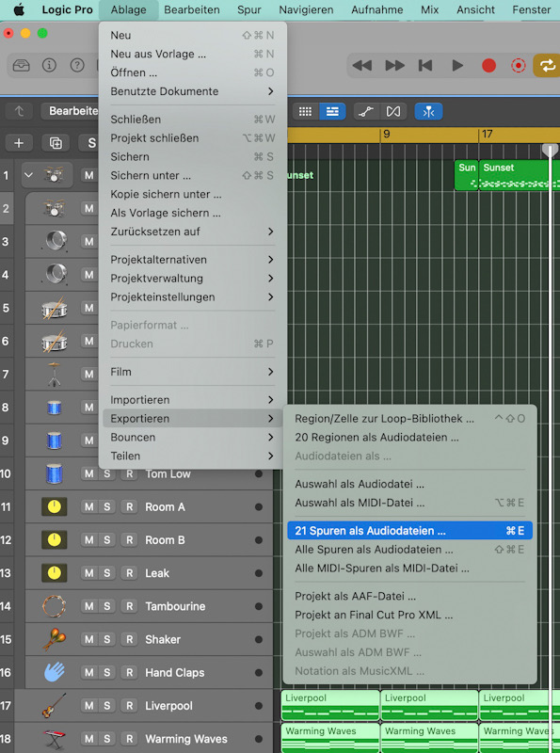The height and width of the screenshot is (753, 560).
Task: Click the up-arrow leave folder button
Action: (19, 111)
